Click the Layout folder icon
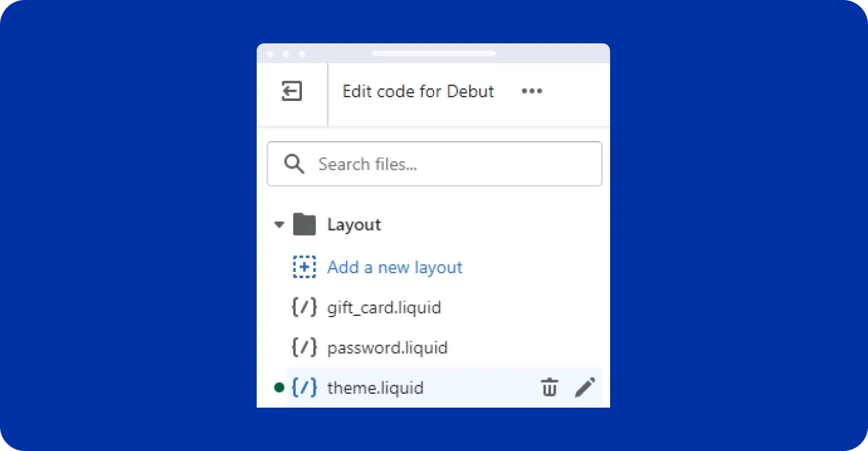 coord(304,224)
